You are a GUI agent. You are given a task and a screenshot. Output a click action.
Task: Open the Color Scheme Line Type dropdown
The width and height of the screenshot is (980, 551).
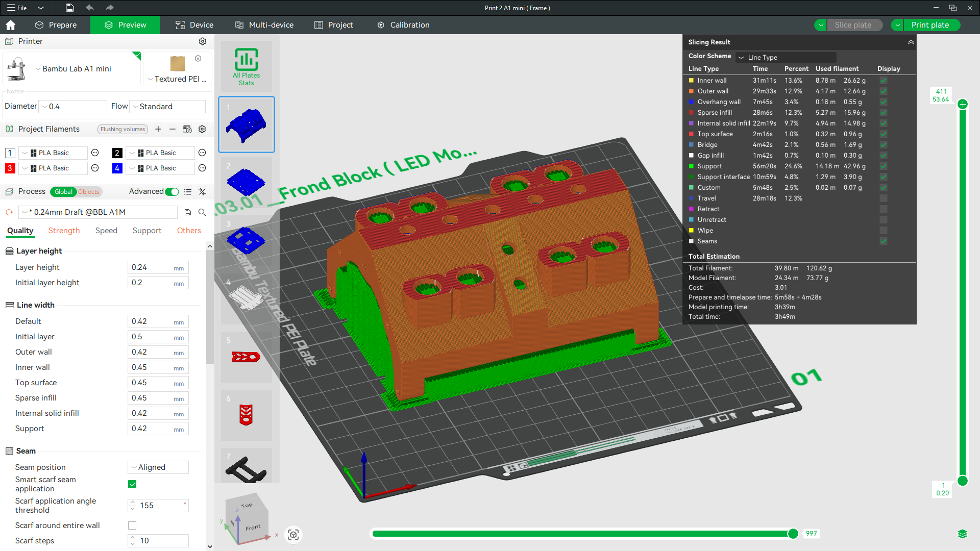(x=786, y=57)
